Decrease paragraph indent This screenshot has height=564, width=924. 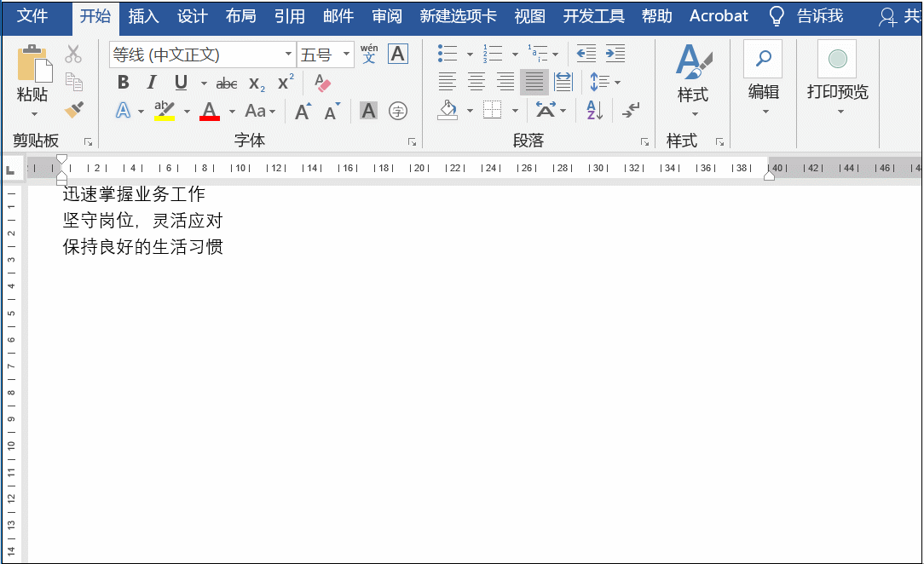(586, 54)
